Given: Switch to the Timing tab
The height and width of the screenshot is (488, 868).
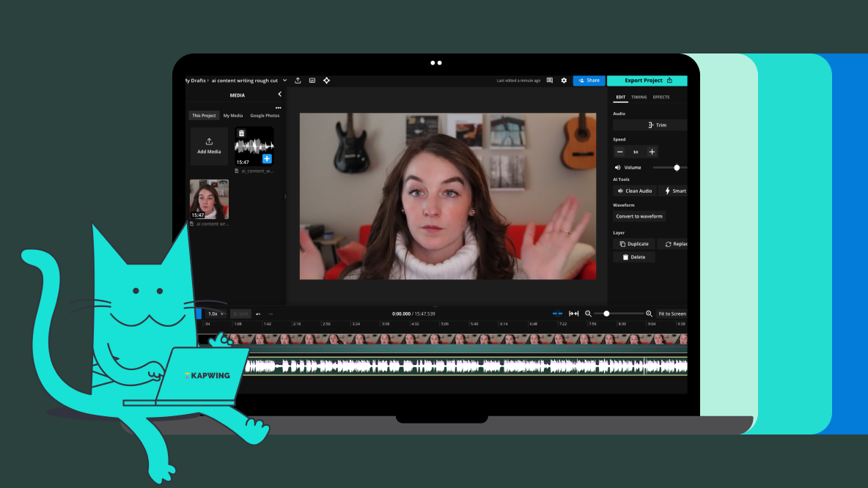Looking at the screenshot, I should [641, 97].
